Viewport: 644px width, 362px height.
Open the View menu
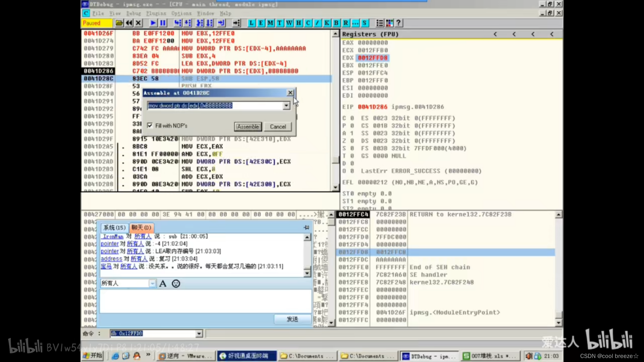[115, 13]
